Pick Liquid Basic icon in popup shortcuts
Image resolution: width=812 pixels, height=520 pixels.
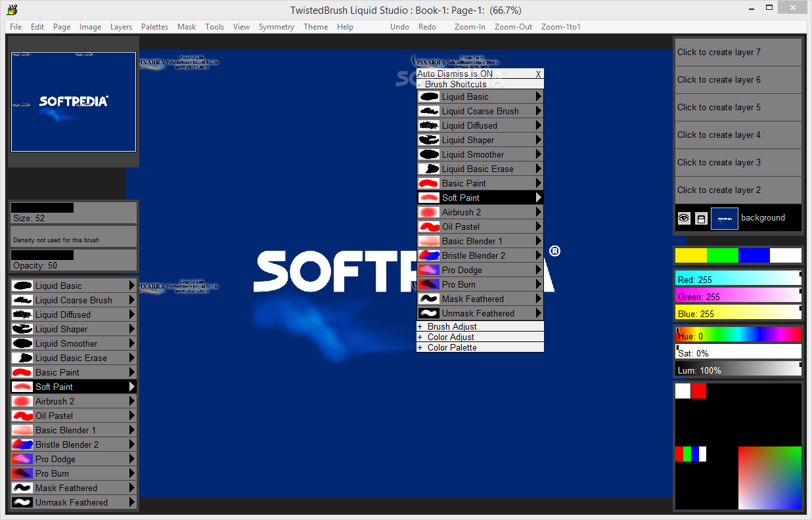tap(429, 97)
